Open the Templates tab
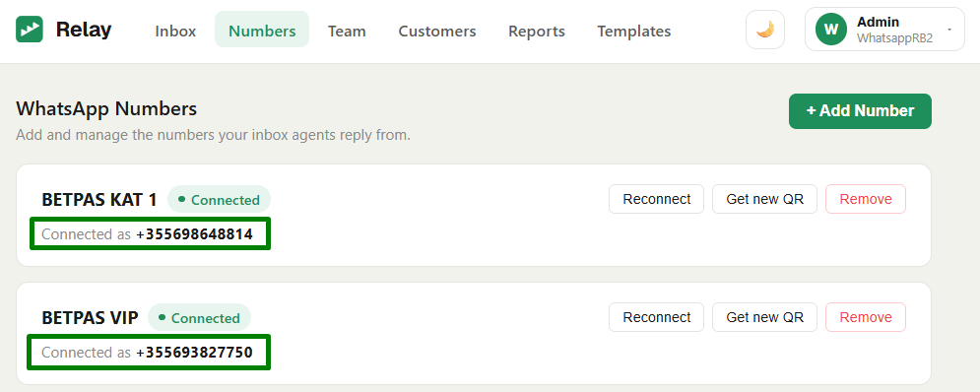980x392 pixels. tap(633, 31)
